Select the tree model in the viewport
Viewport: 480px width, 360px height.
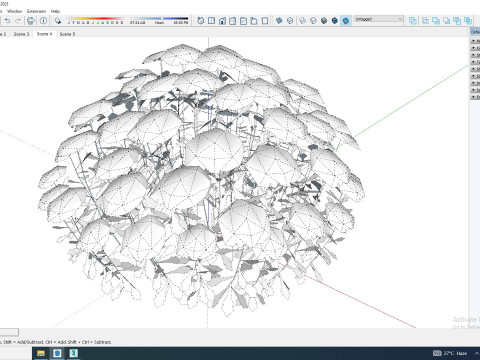click(x=203, y=180)
